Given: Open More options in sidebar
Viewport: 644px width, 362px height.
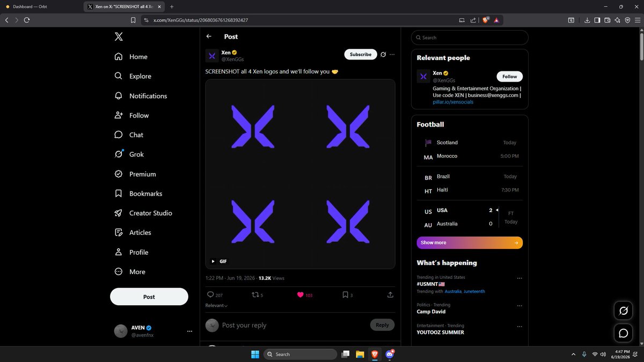Looking at the screenshot, I should [130, 272].
